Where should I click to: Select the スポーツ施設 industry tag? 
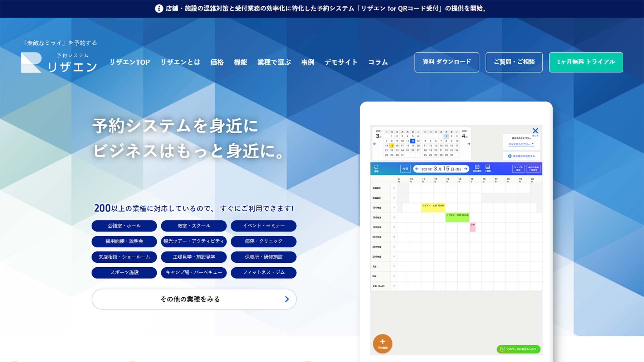pos(124,273)
